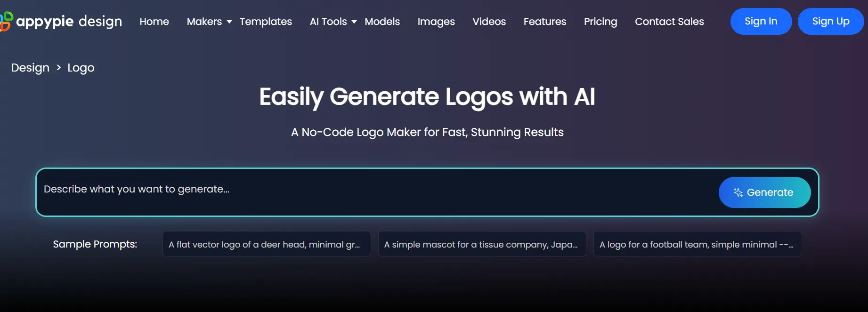
Task: Click the Logo breadcrumb item
Action: 81,68
